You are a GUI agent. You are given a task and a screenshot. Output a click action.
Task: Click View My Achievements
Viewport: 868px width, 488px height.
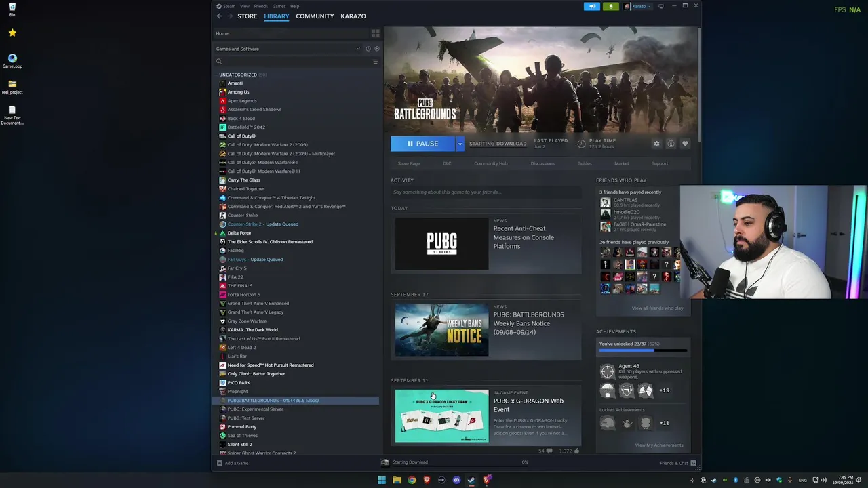coord(659,445)
